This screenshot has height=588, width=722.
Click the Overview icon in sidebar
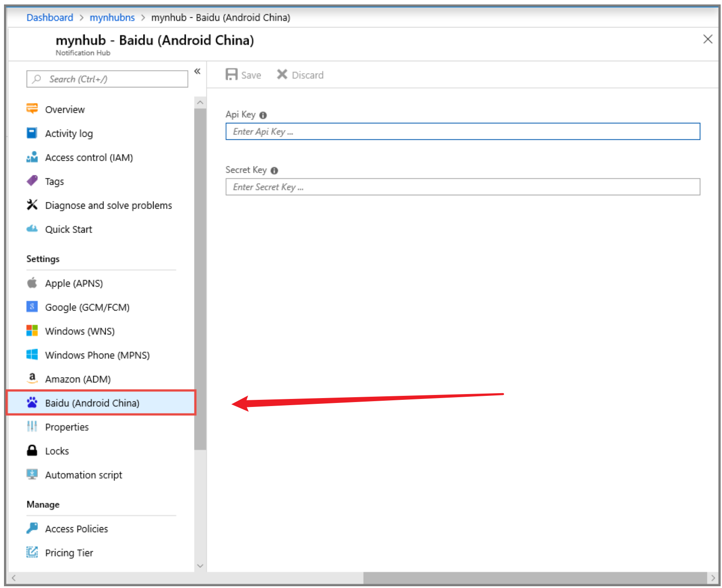(x=32, y=109)
